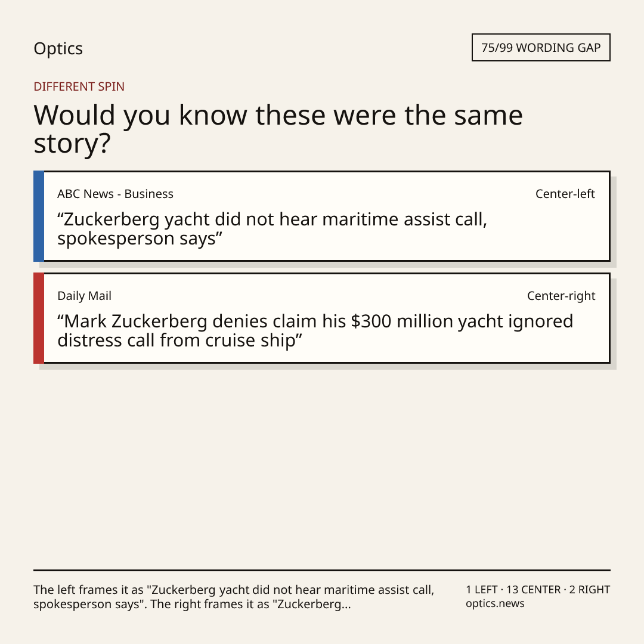Screen dimensions: 644x644
Task: Click the truncated 'Zuckerberg…' text ending
Action: tap(314, 604)
